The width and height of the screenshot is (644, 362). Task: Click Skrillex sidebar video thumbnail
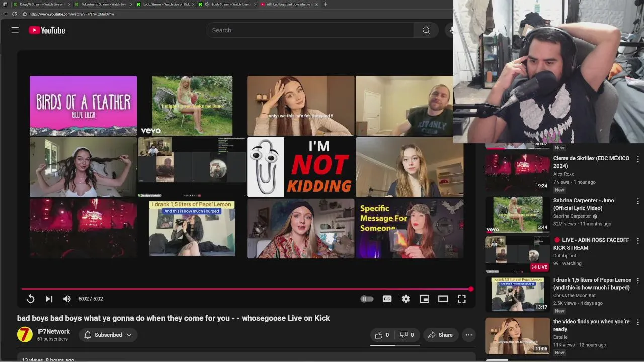[x=517, y=172]
